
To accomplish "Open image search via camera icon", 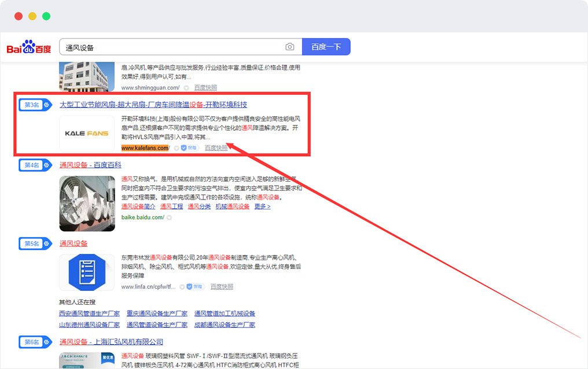I will [x=289, y=47].
